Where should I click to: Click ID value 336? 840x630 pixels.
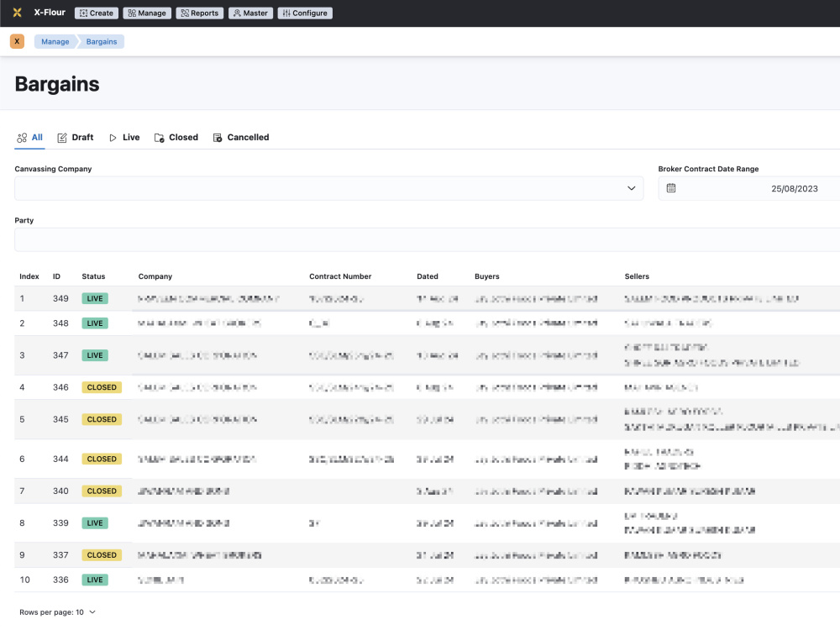click(x=60, y=580)
